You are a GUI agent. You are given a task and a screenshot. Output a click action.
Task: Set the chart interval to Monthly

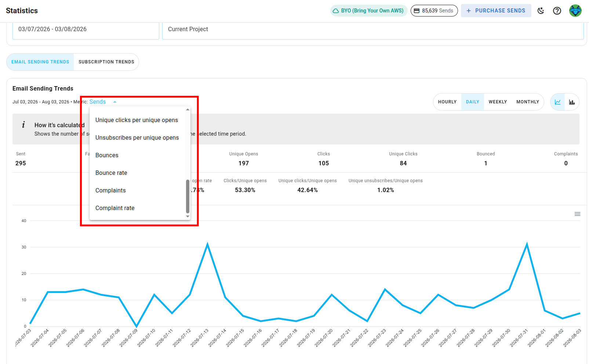coord(528,102)
